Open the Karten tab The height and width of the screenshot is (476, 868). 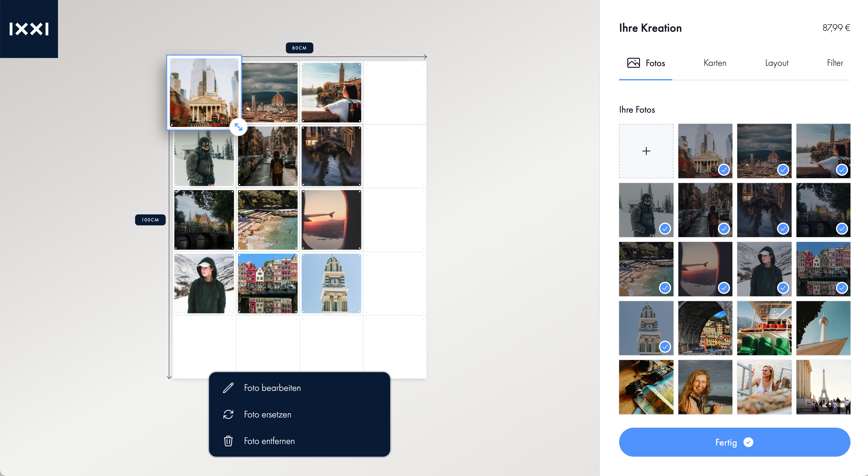click(715, 63)
